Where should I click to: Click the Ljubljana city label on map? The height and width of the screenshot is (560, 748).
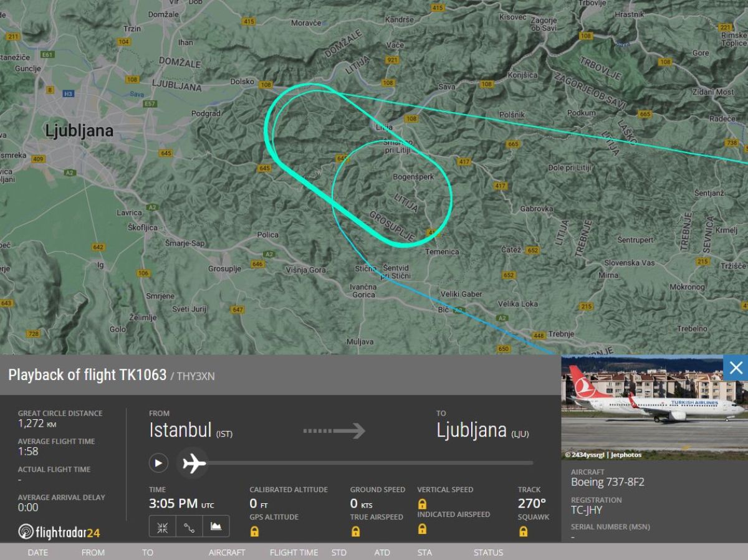79,131
